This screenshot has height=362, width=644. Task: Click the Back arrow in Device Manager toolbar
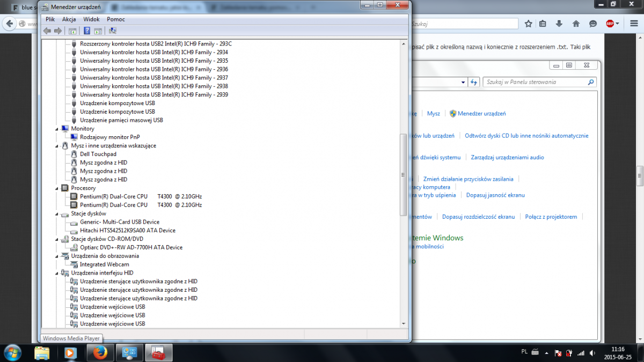[47, 31]
